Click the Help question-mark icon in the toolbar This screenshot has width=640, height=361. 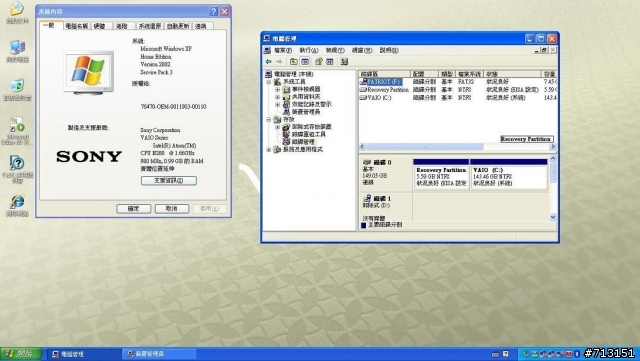(x=319, y=62)
